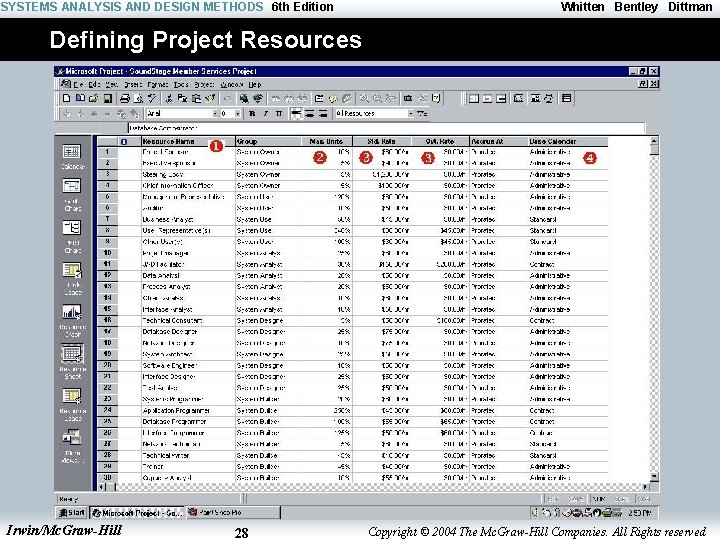Open the Format menu

coord(158,84)
